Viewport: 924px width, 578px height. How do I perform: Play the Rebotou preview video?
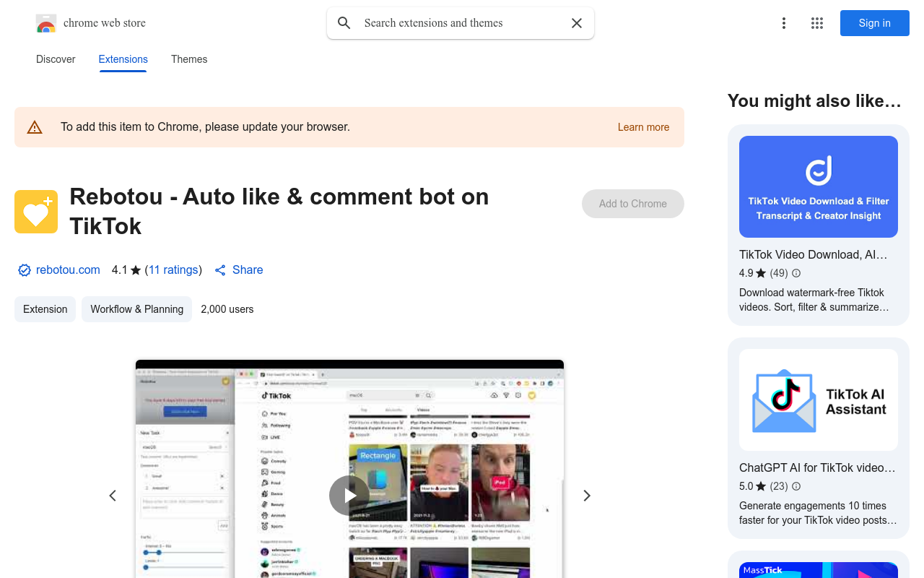coord(349,496)
